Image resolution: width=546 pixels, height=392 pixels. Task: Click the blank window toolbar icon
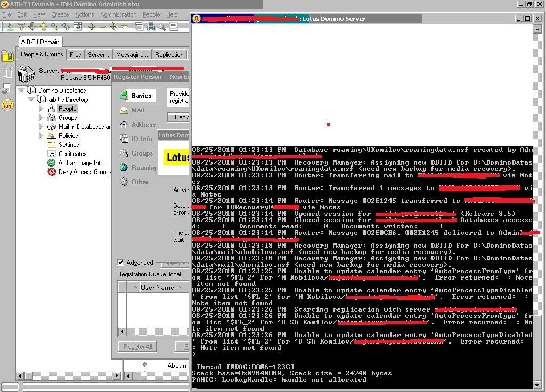pyautogui.click(x=139, y=27)
